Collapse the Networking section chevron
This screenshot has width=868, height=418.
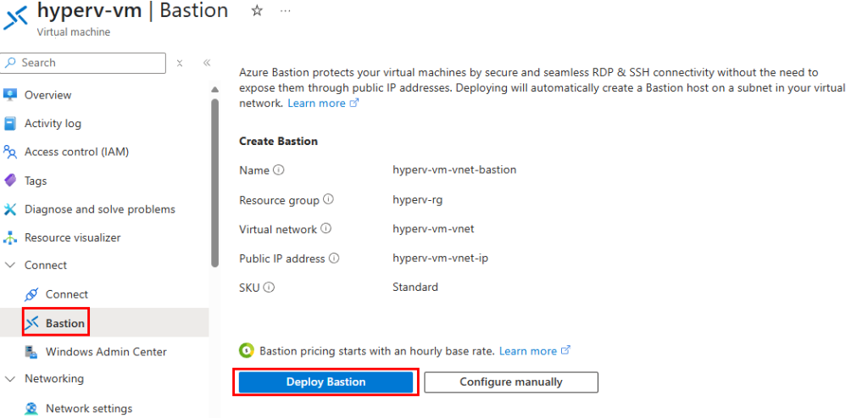coord(10,379)
